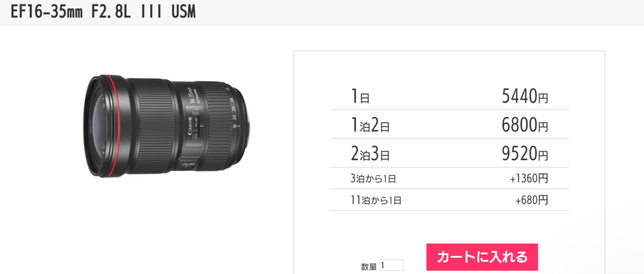This screenshot has height=274, width=644.
Task: Focus the 数量 quantity input field
Action: pos(391,266)
